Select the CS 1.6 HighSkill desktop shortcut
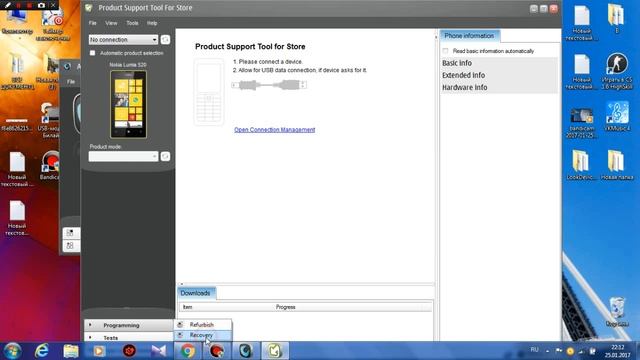The height and width of the screenshot is (360, 640). click(x=617, y=71)
